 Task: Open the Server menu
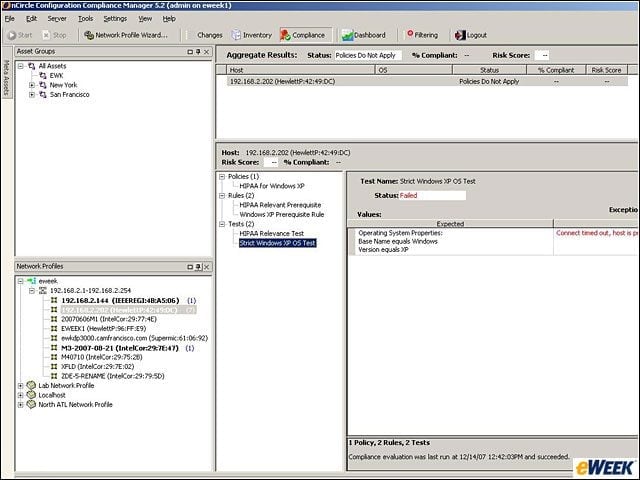[x=57, y=19]
